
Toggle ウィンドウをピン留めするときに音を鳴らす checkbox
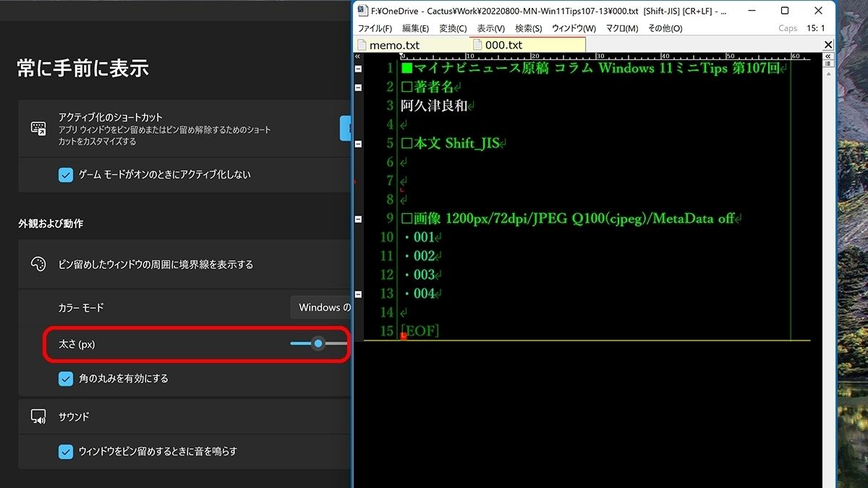66,451
